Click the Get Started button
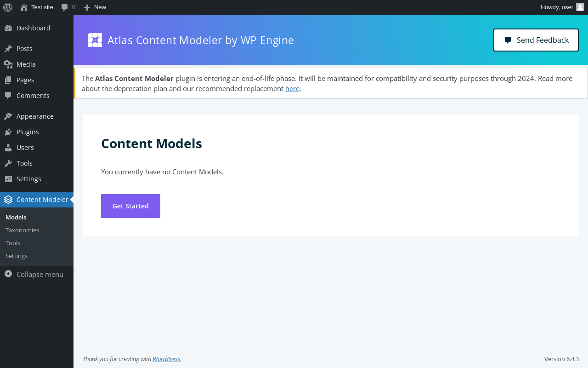The height and width of the screenshot is (368, 588). pyautogui.click(x=130, y=206)
